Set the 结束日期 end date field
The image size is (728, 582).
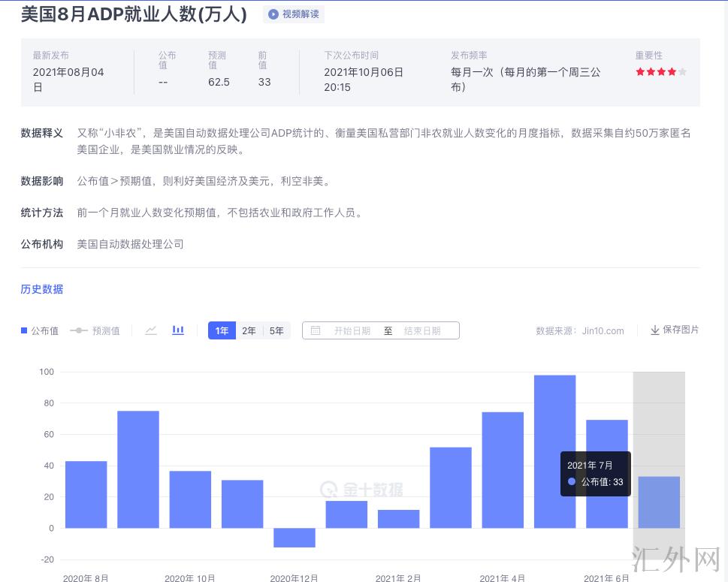click(x=422, y=330)
